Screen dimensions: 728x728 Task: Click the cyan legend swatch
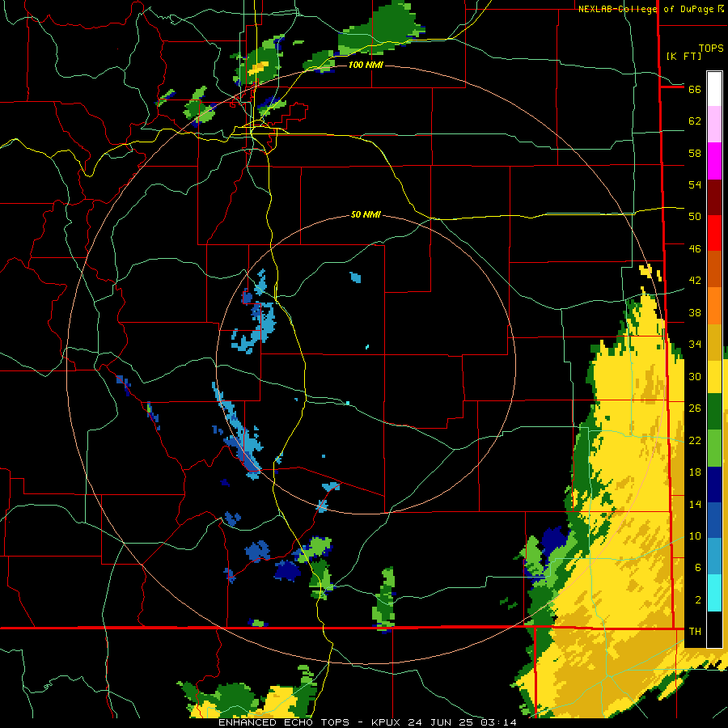pos(714,593)
